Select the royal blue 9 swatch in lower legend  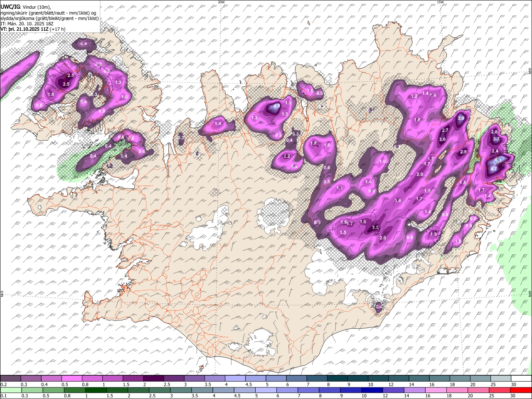pos(351,390)
